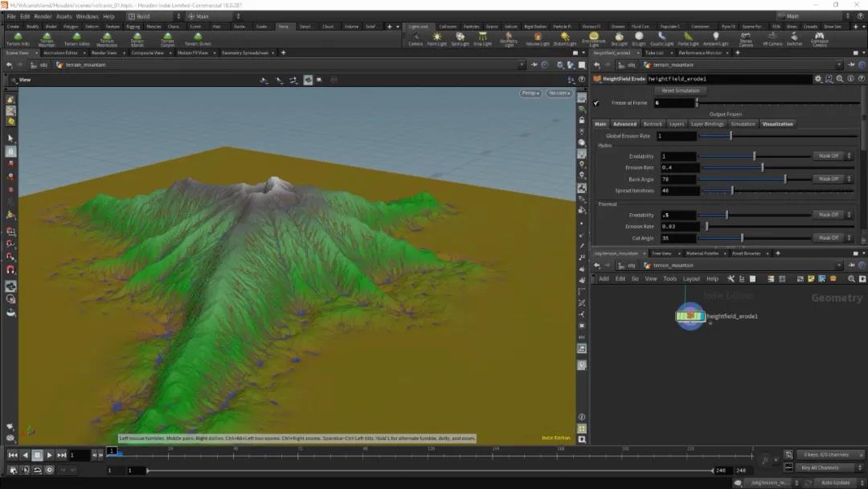This screenshot has width=868, height=489.
Task: Select the Terrain Mountain shelf tool
Action: [47, 39]
